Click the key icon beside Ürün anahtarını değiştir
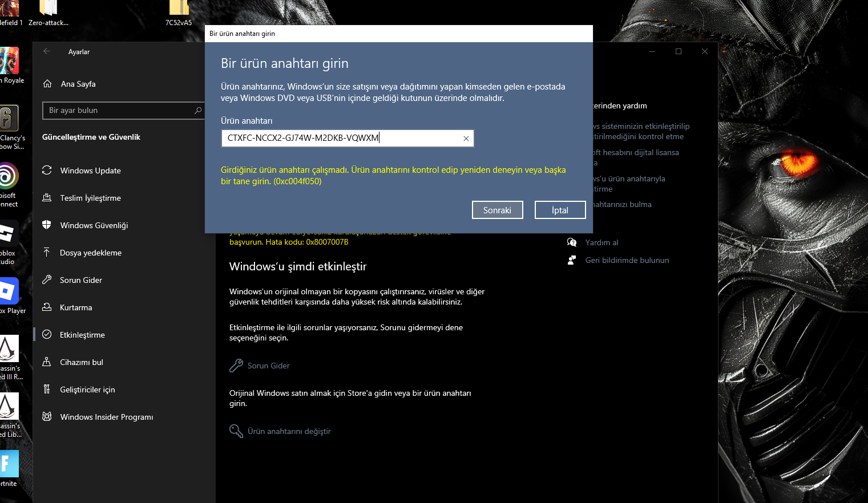The height and width of the screenshot is (503, 868). (x=236, y=431)
